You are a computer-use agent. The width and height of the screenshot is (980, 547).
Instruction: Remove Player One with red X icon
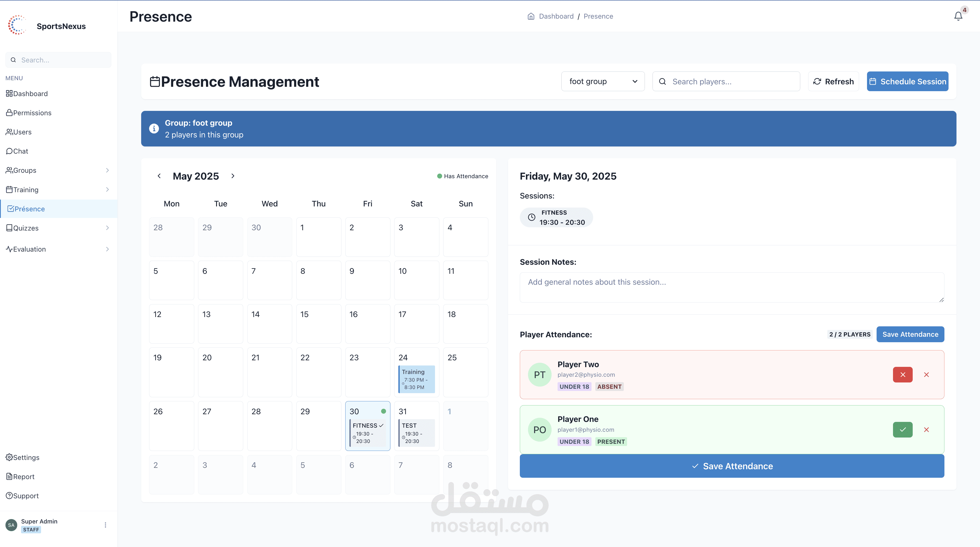(x=926, y=430)
